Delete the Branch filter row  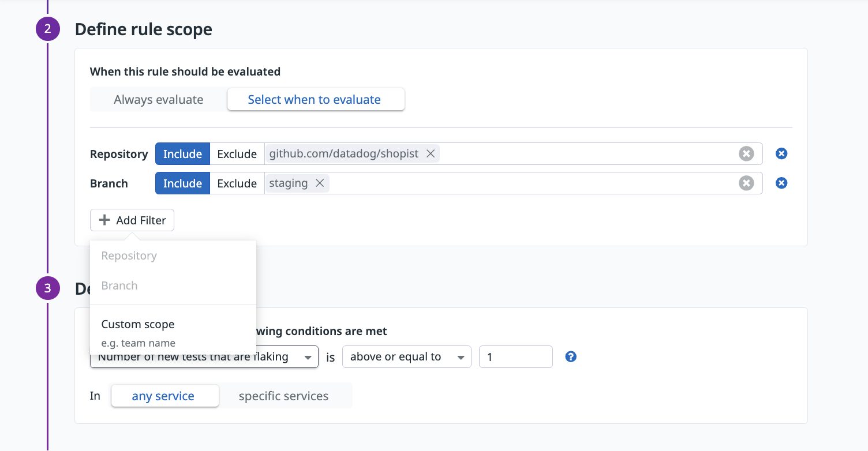pos(781,183)
